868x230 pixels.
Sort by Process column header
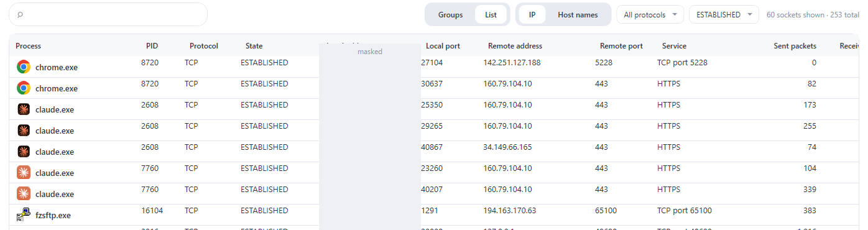28,46
